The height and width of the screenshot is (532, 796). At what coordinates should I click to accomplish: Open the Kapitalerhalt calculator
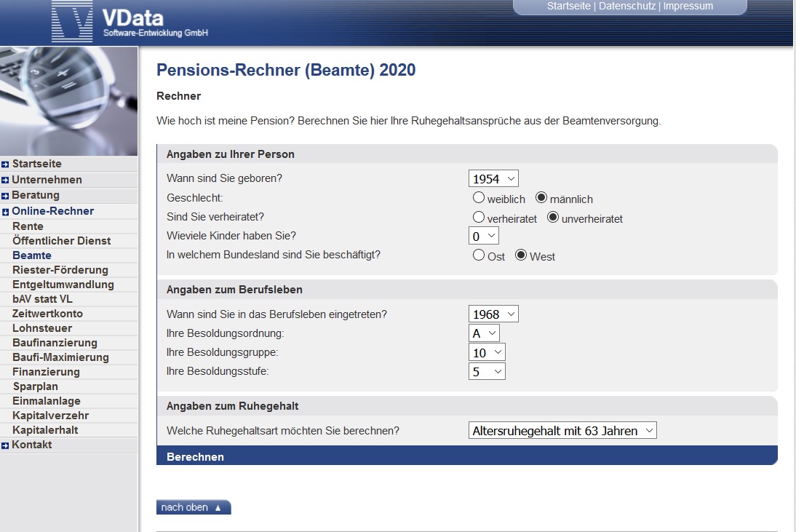pos(45,430)
